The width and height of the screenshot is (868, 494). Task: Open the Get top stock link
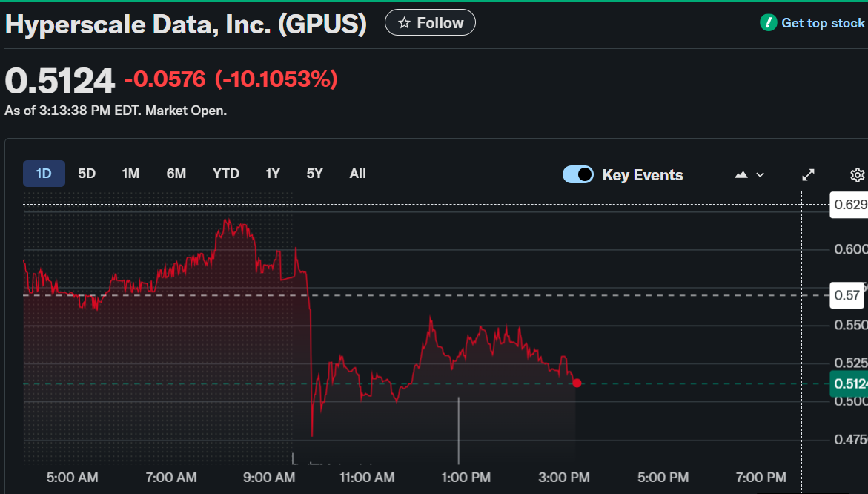[x=823, y=23]
